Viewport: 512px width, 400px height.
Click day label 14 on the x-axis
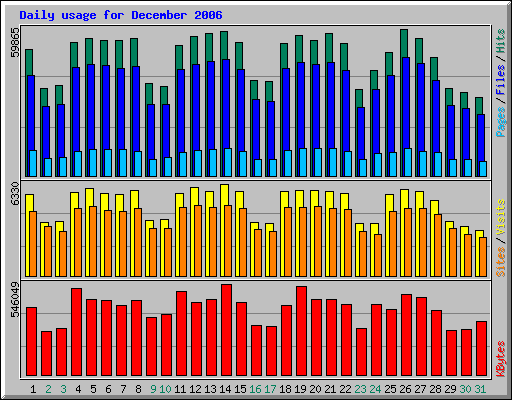tap(225, 389)
